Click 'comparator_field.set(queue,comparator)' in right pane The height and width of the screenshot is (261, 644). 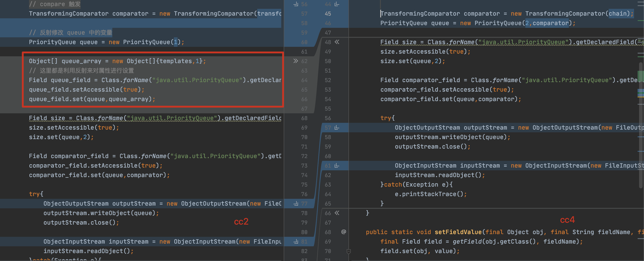(x=450, y=99)
